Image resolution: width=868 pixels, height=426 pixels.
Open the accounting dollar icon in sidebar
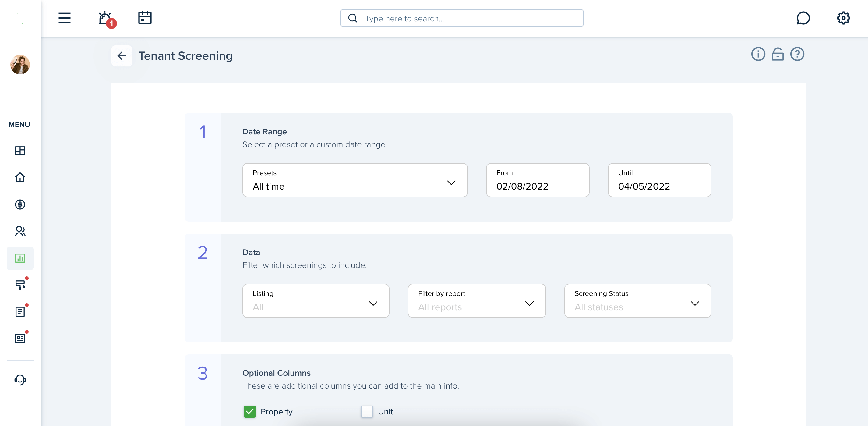20,204
